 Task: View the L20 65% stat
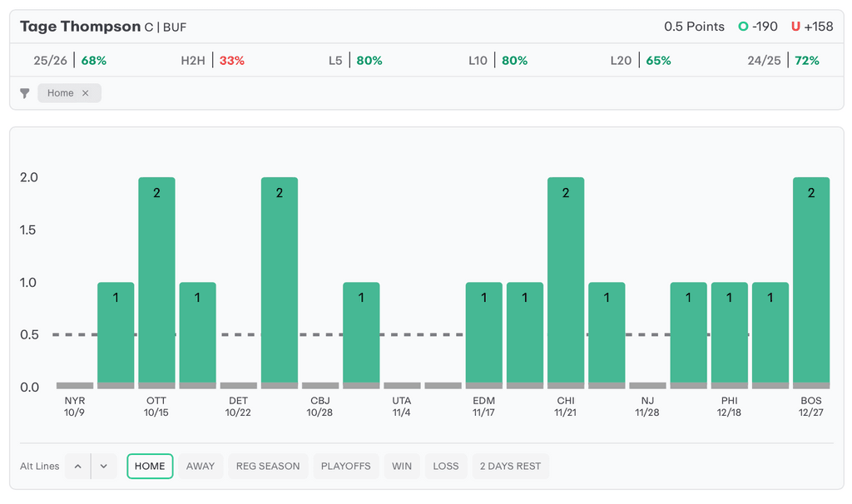(641, 61)
